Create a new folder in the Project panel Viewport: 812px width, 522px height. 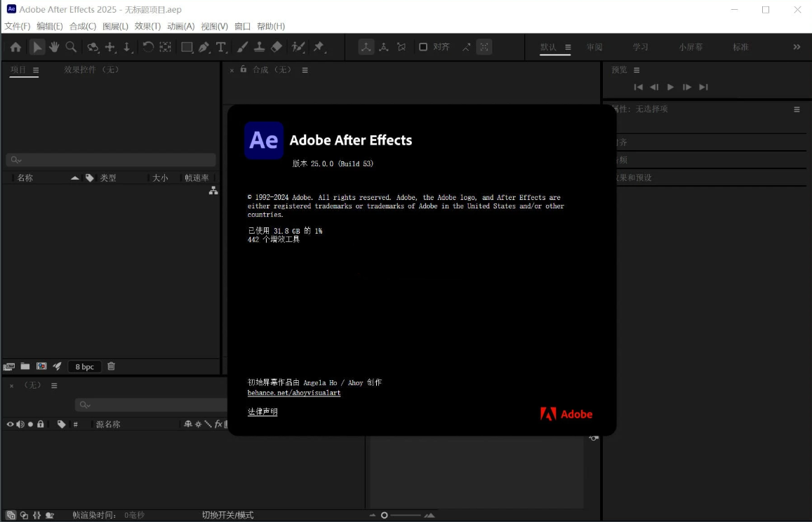(24, 366)
